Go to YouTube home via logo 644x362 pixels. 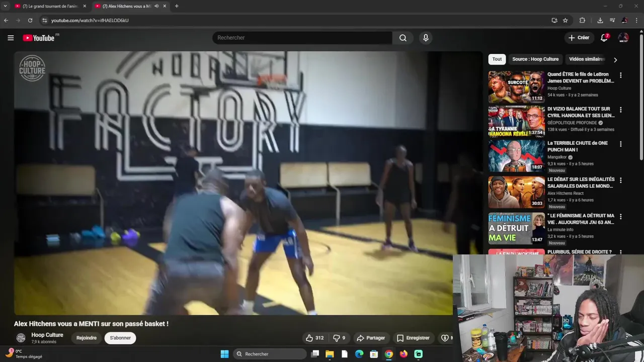coord(39,38)
